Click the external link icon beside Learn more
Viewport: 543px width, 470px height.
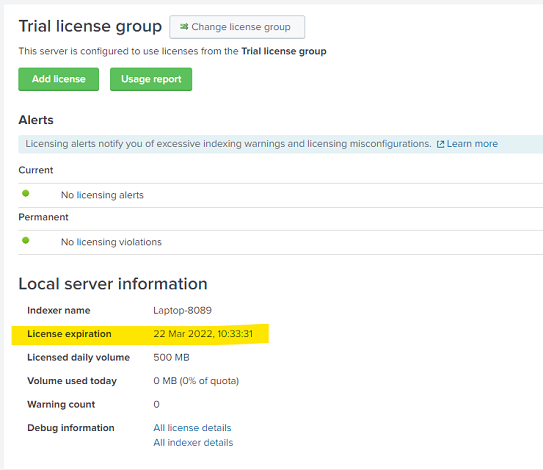(x=440, y=144)
